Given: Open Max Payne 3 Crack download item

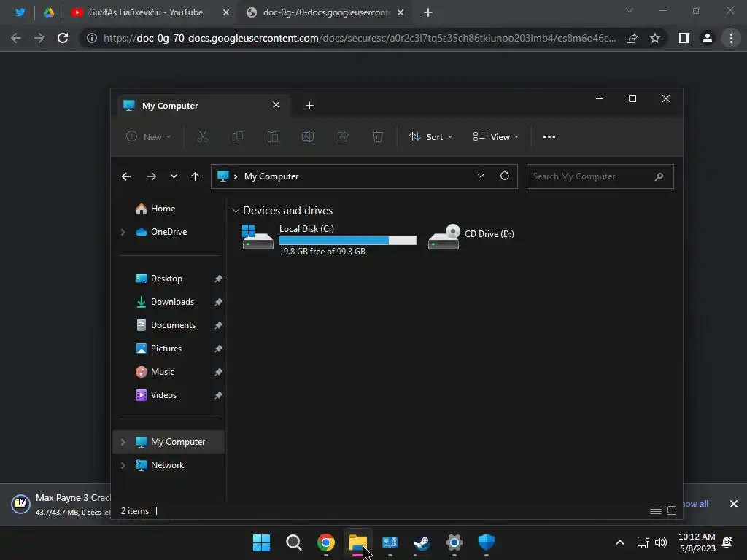Looking at the screenshot, I should click(x=60, y=504).
